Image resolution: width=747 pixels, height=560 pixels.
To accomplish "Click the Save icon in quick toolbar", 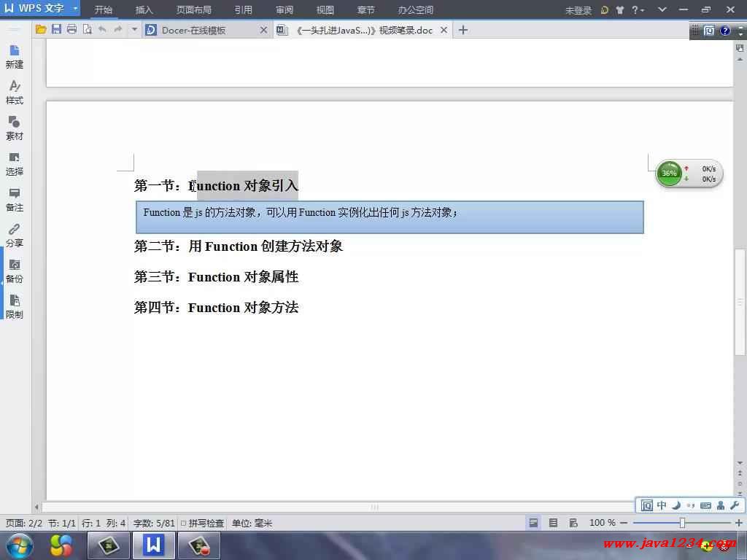I will (x=56, y=30).
